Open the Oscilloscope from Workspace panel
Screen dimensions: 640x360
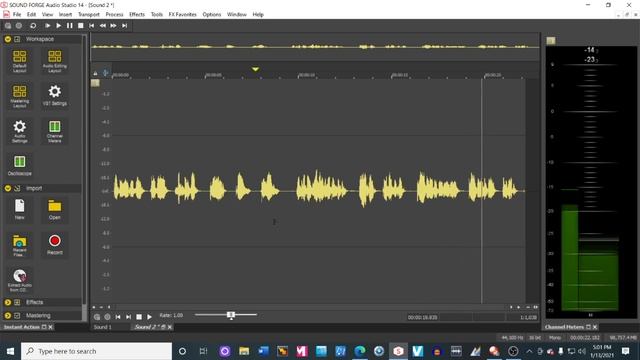(x=20, y=165)
